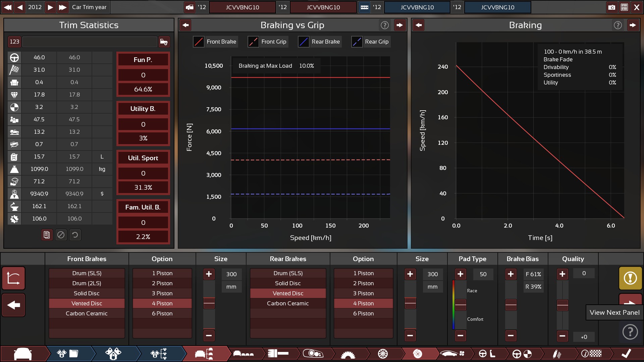
Task: Choose 6 Piston rear brake option
Action: point(363,313)
